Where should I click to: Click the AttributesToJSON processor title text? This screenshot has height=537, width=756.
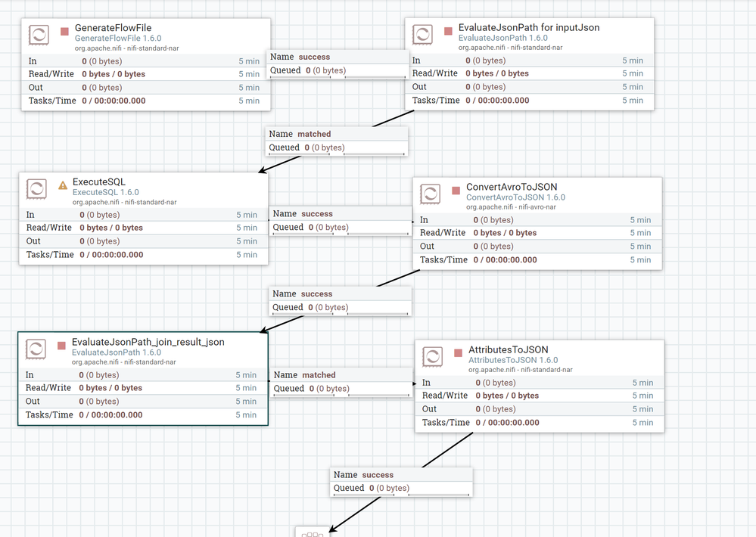click(508, 349)
